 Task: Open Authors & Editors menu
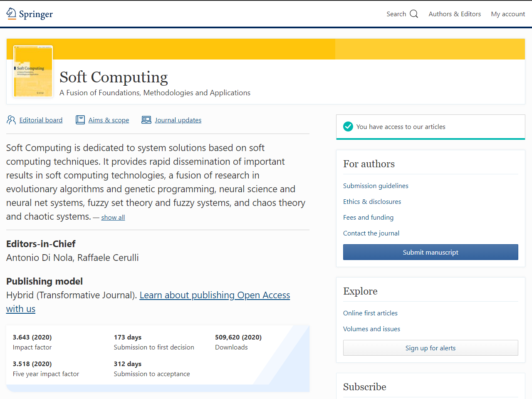pyautogui.click(x=455, y=14)
